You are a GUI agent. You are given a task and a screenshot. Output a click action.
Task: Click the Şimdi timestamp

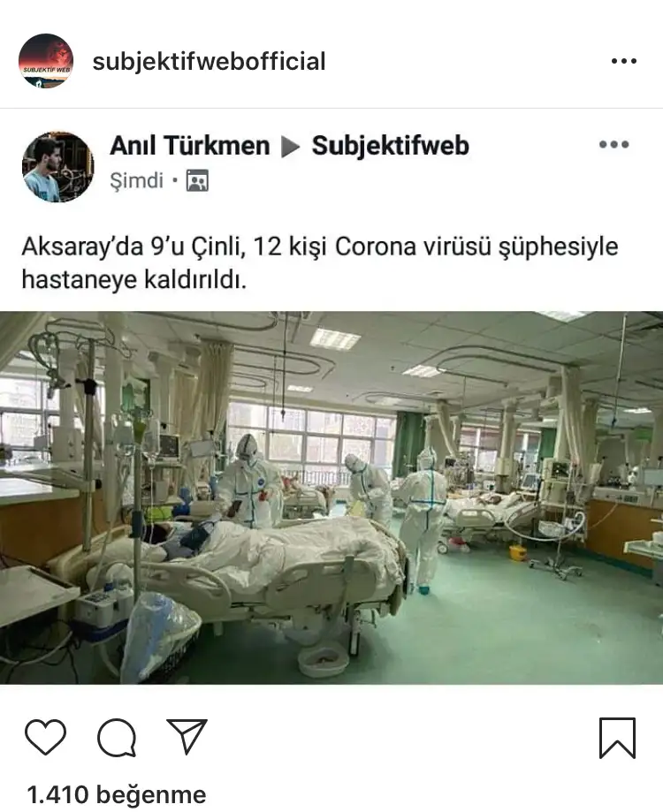(x=137, y=181)
